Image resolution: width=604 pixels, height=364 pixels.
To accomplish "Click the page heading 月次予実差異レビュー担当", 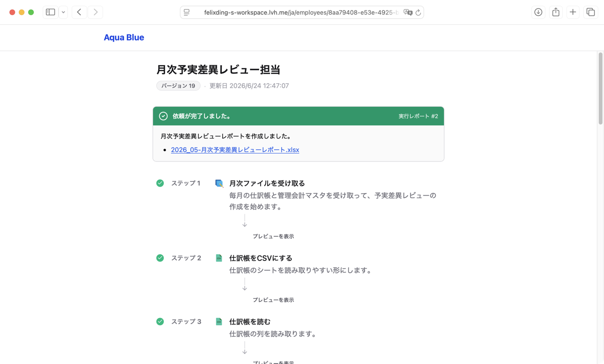I will click(x=218, y=69).
